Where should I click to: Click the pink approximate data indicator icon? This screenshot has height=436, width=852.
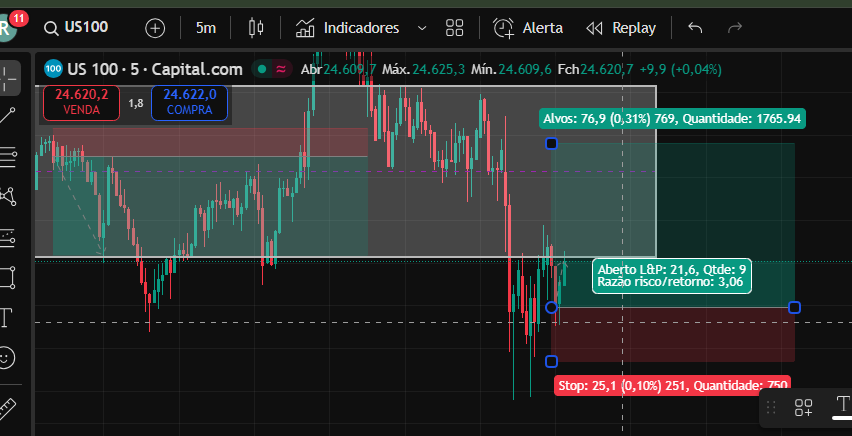tap(281, 69)
